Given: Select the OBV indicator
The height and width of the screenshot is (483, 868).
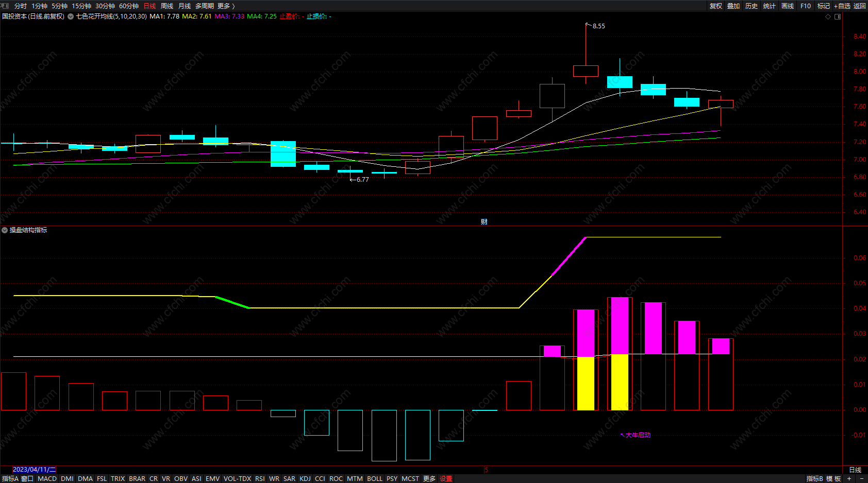Looking at the screenshot, I should pos(181,478).
